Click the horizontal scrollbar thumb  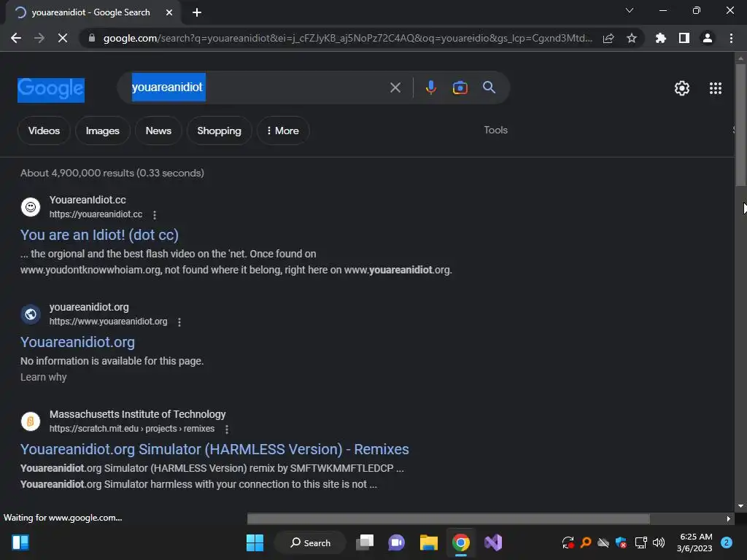point(449,518)
